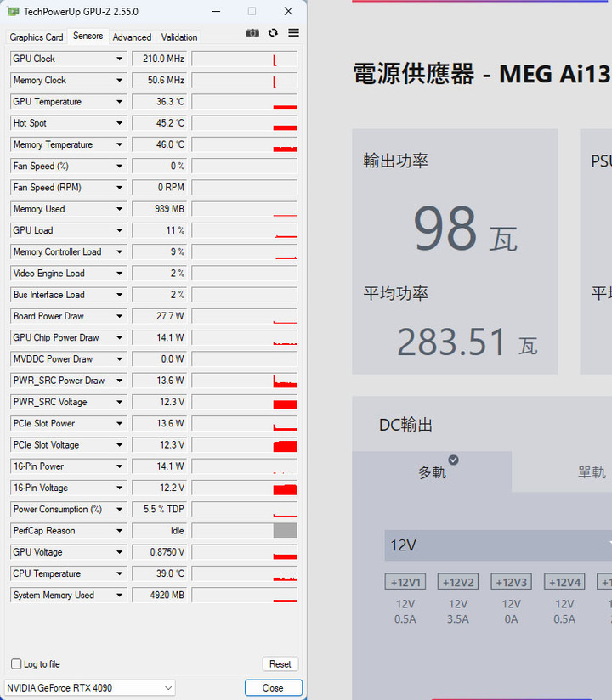The width and height of the screenshot is (612, 700).
Task: Click the 輸出功率 label
Action: click(395, 161)
